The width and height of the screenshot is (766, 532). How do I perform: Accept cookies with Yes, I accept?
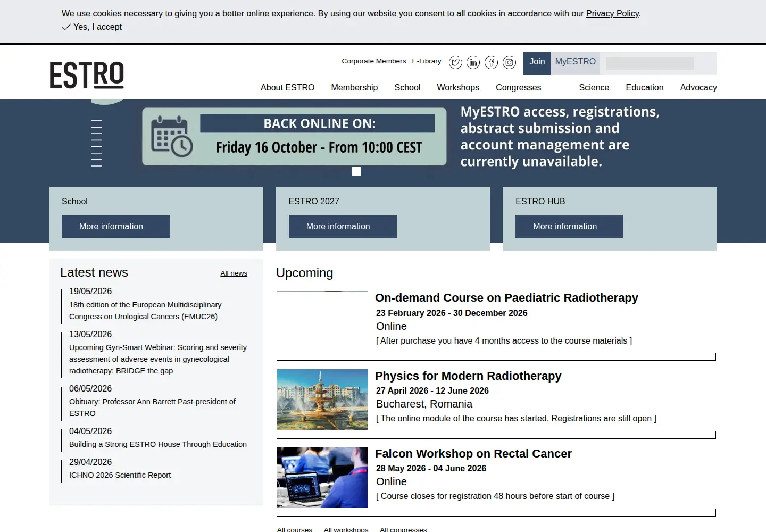(92, 27)
